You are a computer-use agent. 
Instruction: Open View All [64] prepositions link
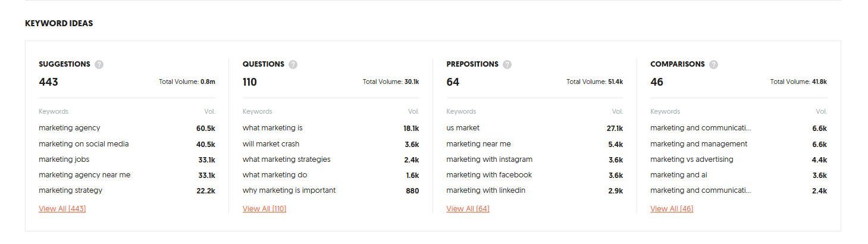468,209
